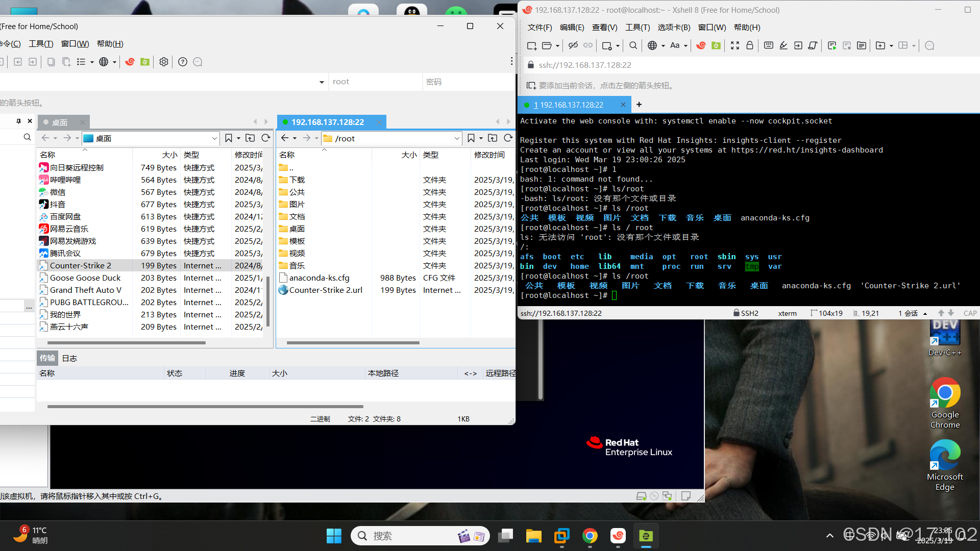Image resolution: width=980 pixels, height=551 pixels.
Task: Open the 工具(T) menu in Xshell
Action: (x=637, y=27)
